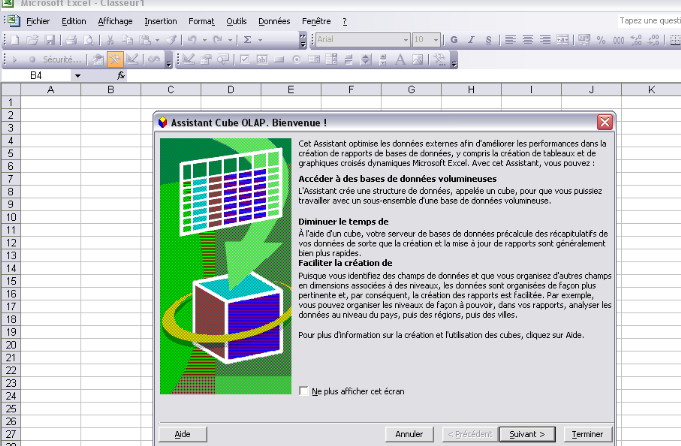Image resolution: width=681 pixels, height=446 pixels.
Task: Apply currency number format
Action: pos(584,40)
